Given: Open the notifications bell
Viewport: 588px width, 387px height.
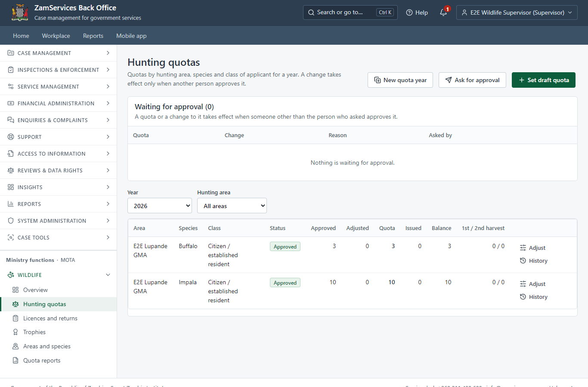Looking at the screenshot, I should (x=443, y=12).
